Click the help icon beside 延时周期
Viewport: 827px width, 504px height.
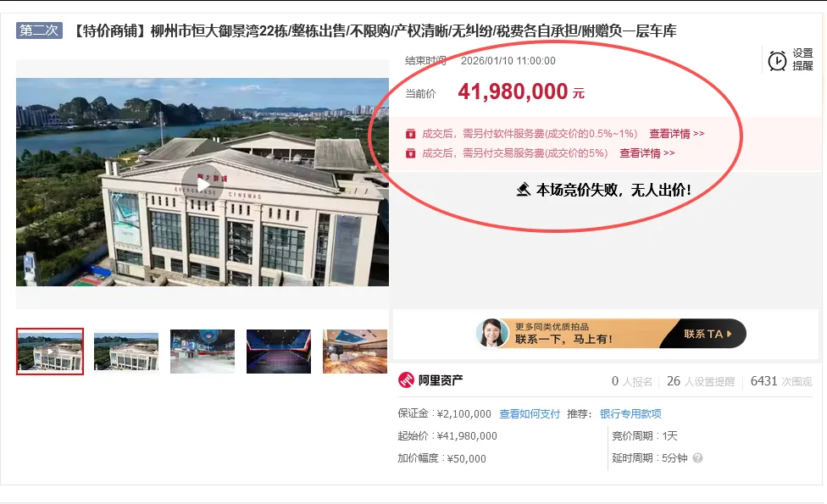(x=698, y=458)
